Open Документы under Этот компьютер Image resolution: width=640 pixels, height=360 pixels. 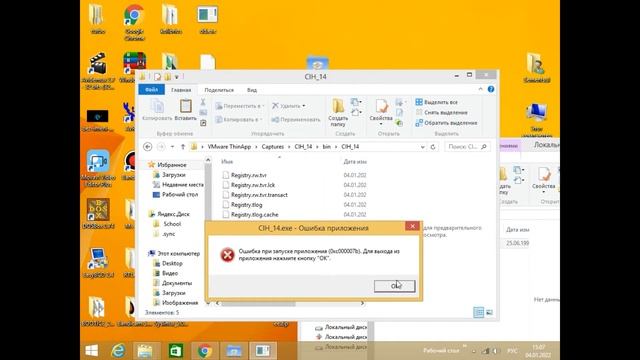pyautogui.click(x=177, y=283)
